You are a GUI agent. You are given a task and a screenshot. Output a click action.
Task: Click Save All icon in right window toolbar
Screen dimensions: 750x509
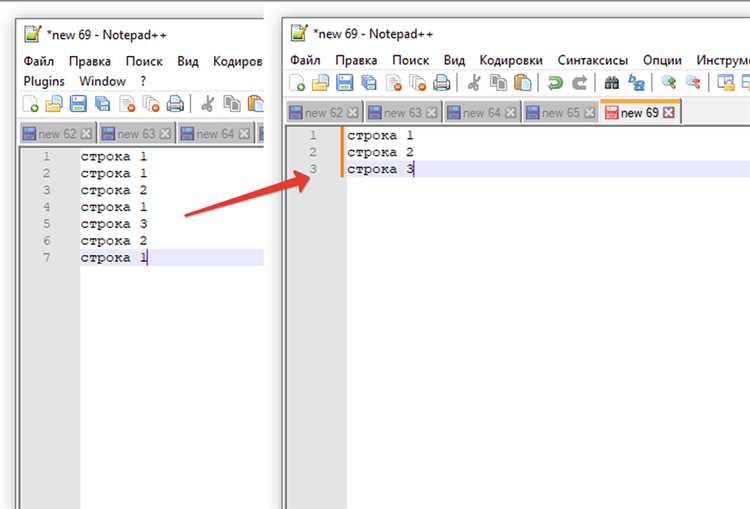(369, 83)
